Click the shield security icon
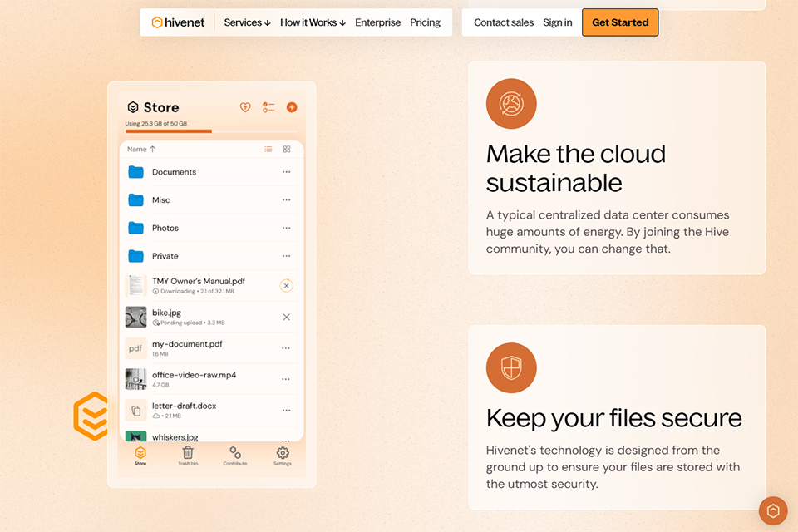 [x=511, y=368]
